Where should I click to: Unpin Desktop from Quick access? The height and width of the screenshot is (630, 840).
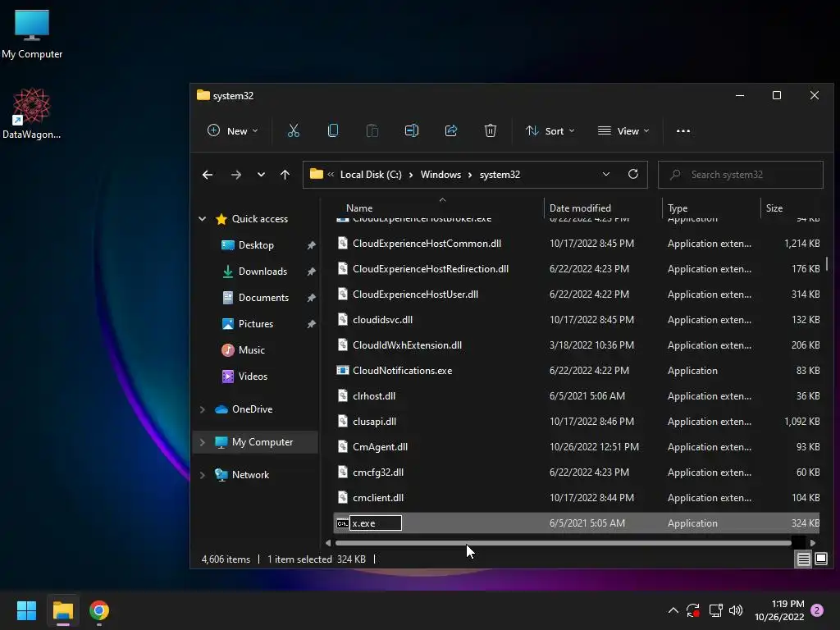coord(311,245)
